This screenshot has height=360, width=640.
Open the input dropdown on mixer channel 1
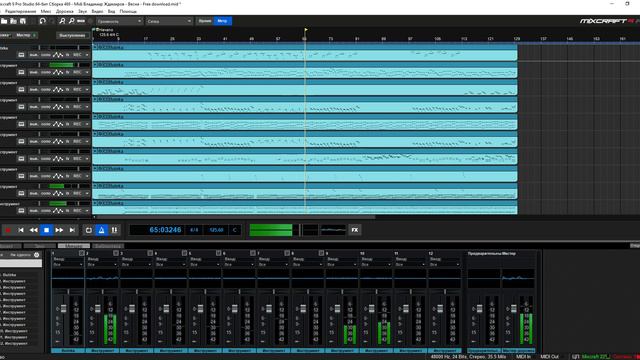[68, 264]
